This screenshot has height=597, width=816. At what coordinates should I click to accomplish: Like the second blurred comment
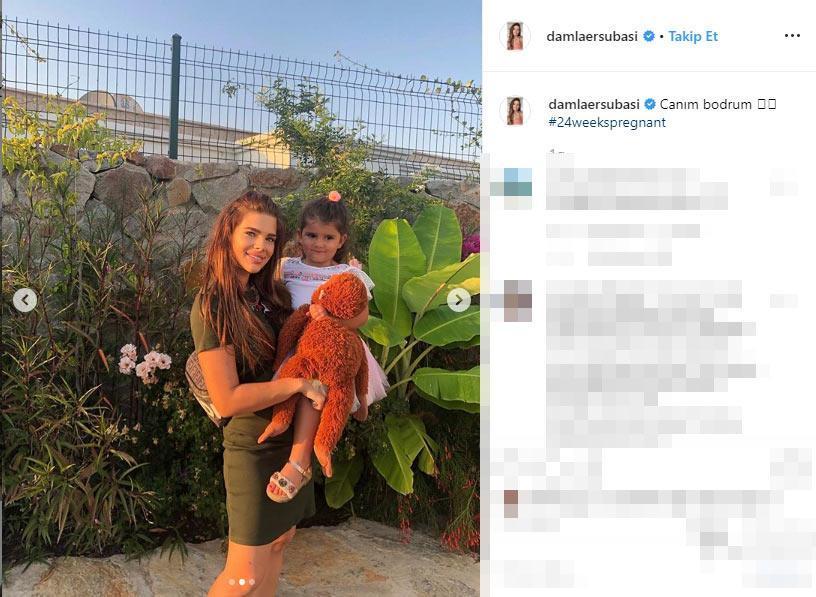pos(783,300)
